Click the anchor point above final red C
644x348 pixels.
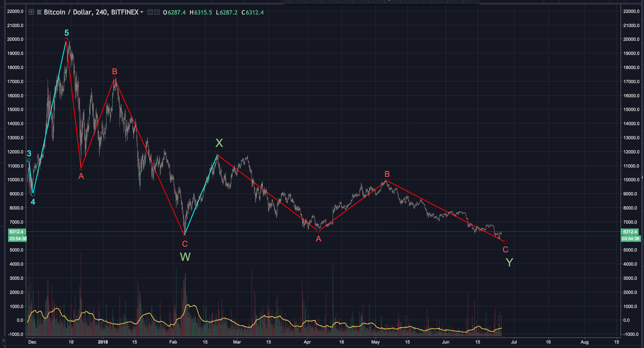[x=505, y=242]
